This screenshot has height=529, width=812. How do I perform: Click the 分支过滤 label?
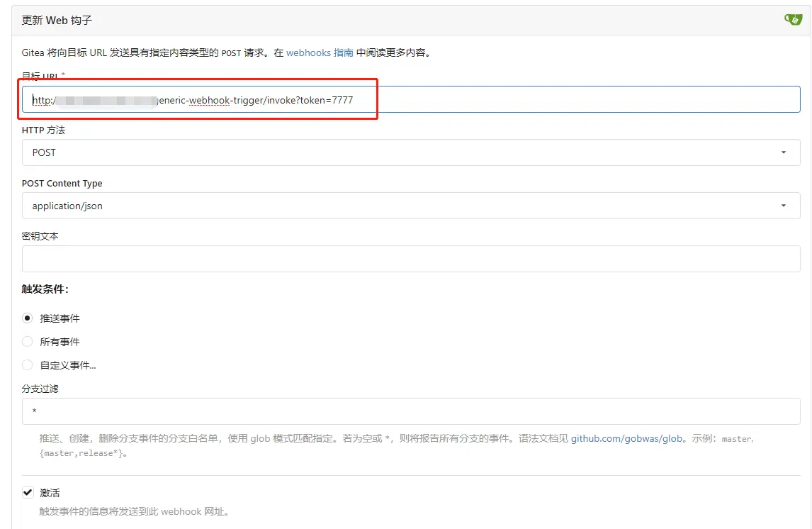(x=40, y=389)
